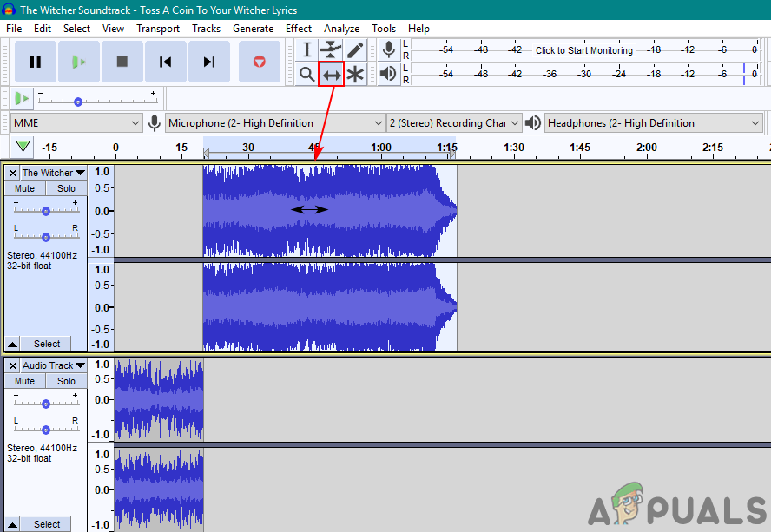Click Select on the Audio Track
Image resolution: width=771 pixels, height=532 pixels.
46,523
